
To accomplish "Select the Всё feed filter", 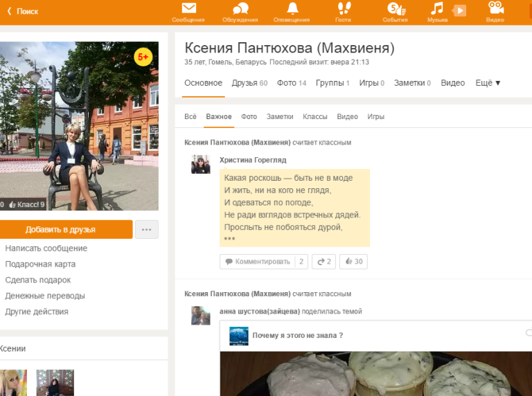I will [190, 116].
